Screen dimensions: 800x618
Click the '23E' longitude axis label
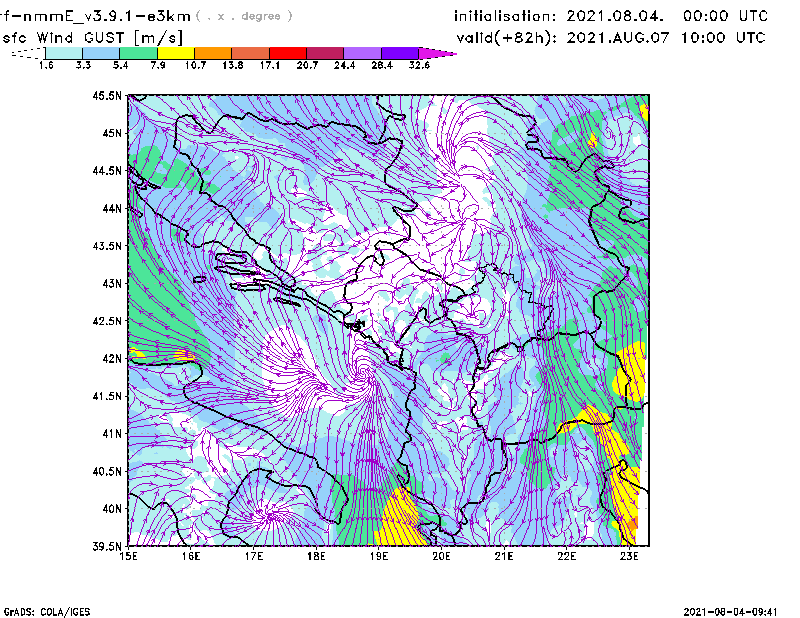click(x=629, y=556)
